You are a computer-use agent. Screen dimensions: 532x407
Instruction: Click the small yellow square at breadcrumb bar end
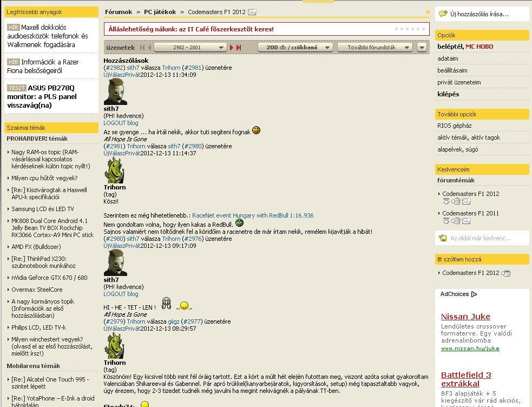click(428, 12)
